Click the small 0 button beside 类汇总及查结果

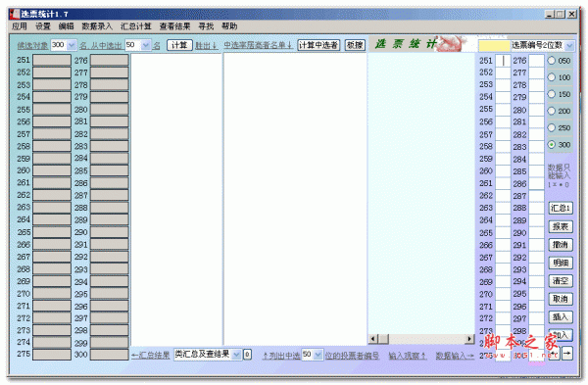247,355
